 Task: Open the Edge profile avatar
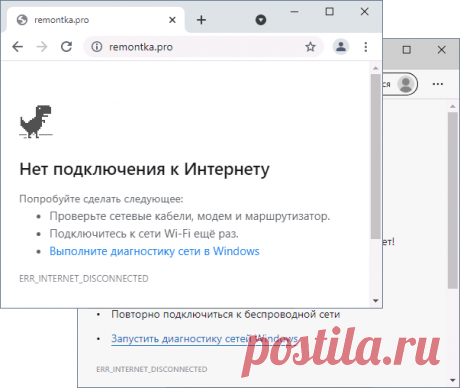406,84
